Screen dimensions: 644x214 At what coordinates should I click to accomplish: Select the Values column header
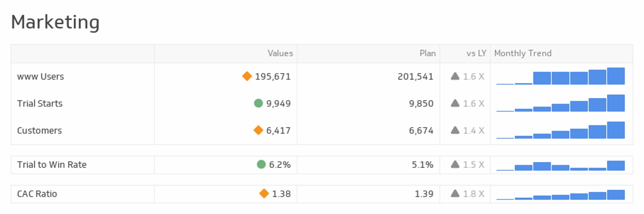(x=280, y=53)
